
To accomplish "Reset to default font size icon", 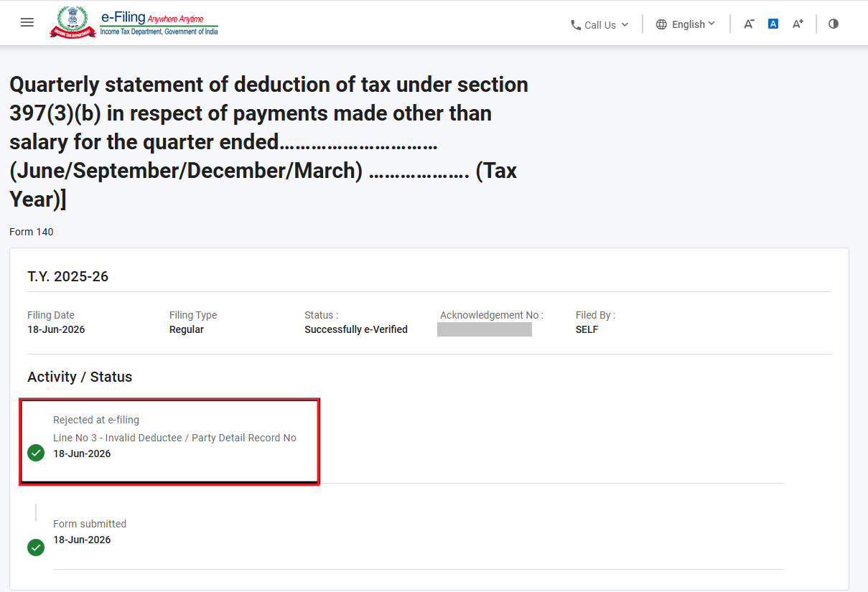I will 773,24.
